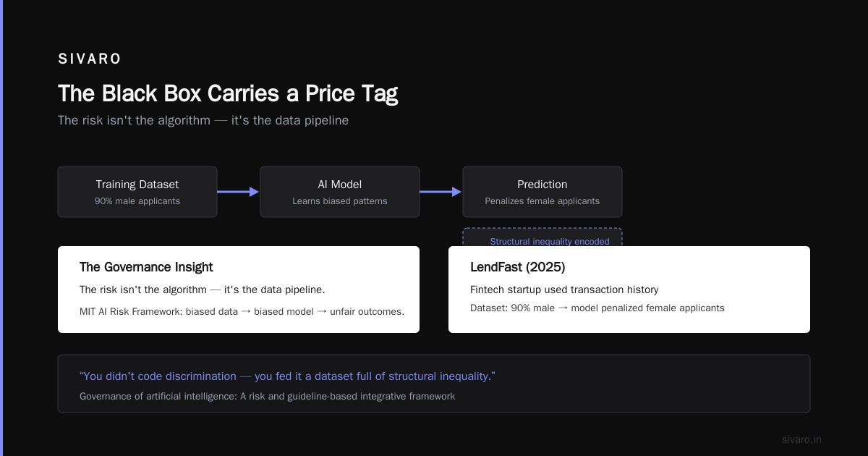868x456 pixels.
Task: Click the integrative framework citation line
Action: tap(267, 397)
